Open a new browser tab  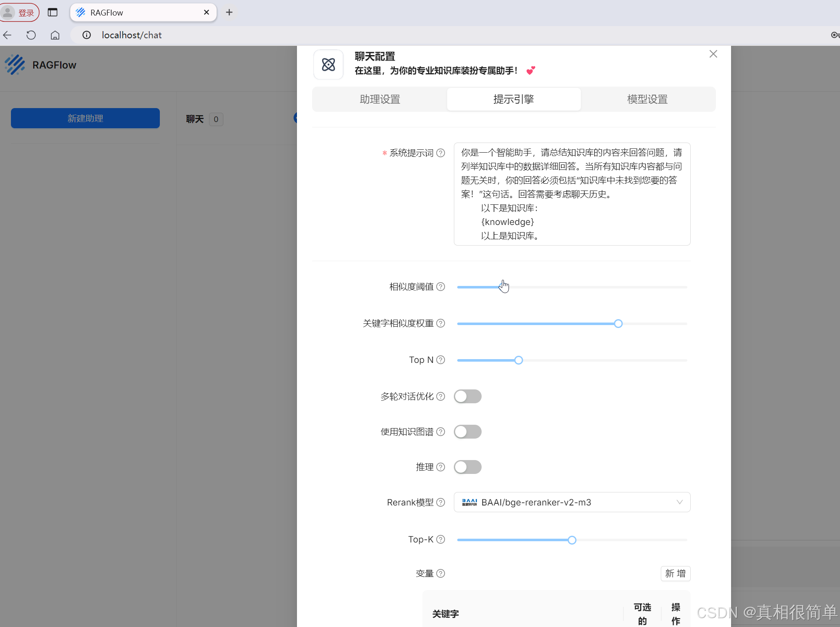pos(229,13)
